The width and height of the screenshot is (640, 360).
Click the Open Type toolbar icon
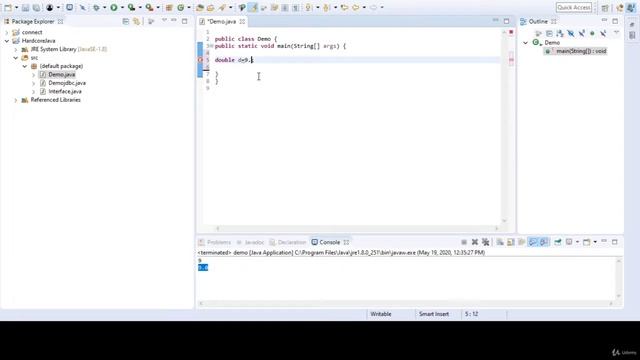pos(200,7)
